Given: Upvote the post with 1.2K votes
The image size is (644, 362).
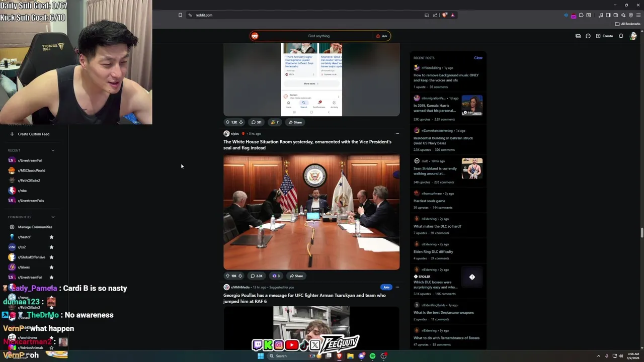Looking at the screenshot, I should [x=227, y=122].
